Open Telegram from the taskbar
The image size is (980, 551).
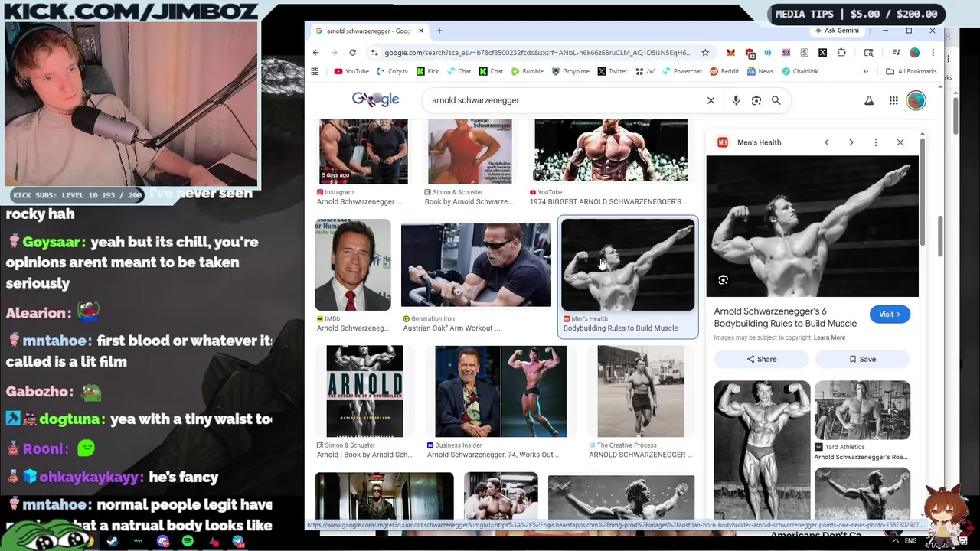(x=238, y=541)
